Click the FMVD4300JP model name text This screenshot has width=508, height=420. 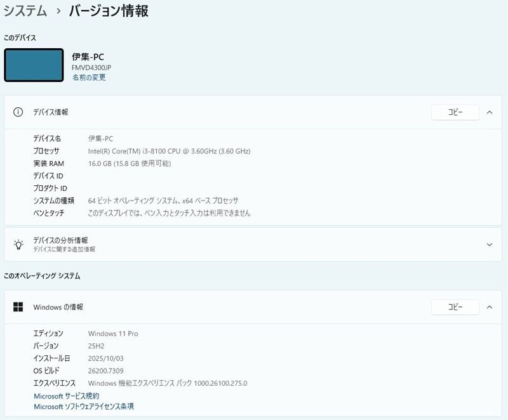[91, 67]
